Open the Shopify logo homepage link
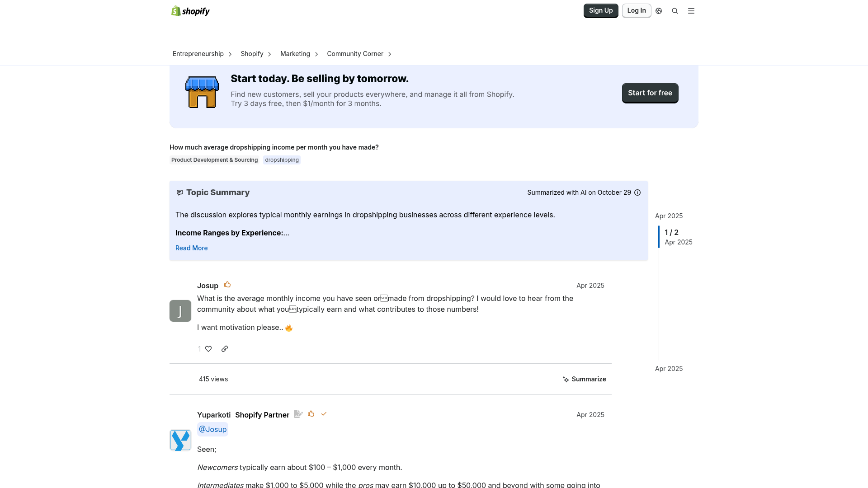Screen dimensions: 868x488 [x=190, y=11]
